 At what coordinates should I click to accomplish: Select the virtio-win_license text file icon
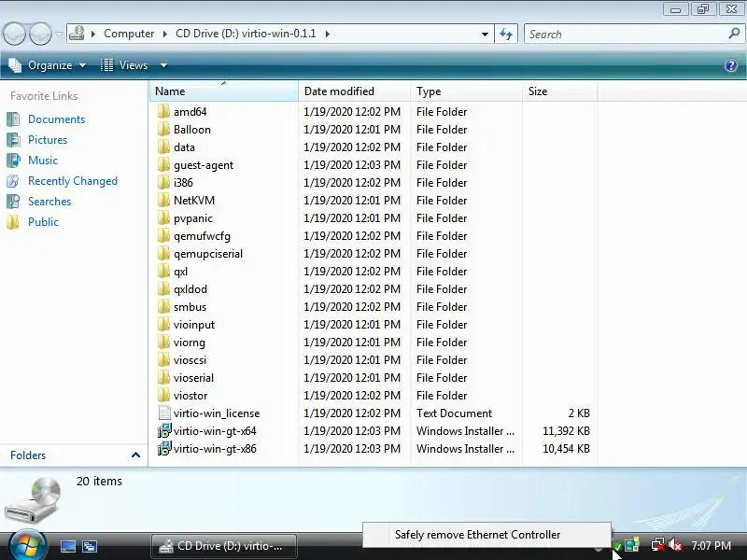164,413
